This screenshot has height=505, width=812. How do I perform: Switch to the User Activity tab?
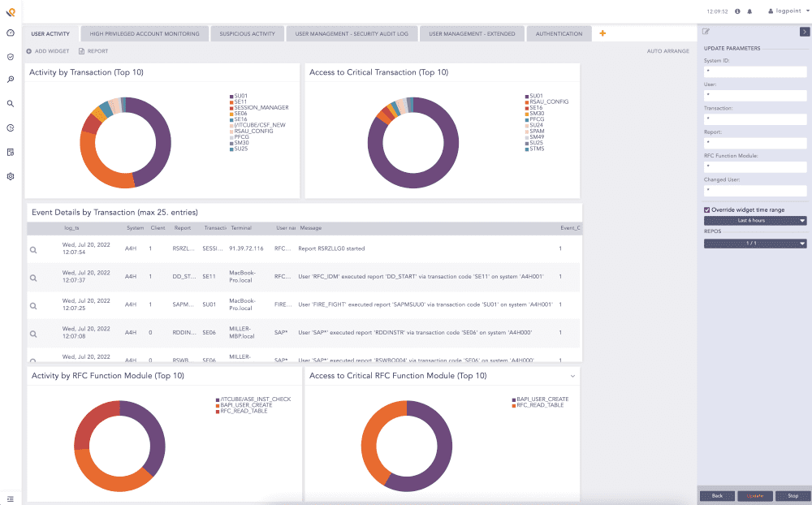[x=50, y=33]
